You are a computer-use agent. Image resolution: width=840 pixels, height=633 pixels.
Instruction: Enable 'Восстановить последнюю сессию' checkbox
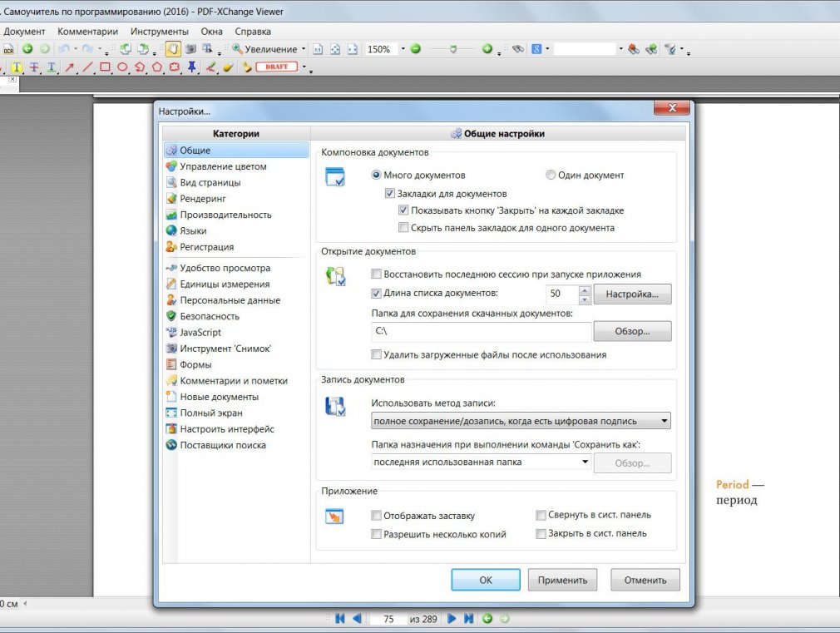376,274
